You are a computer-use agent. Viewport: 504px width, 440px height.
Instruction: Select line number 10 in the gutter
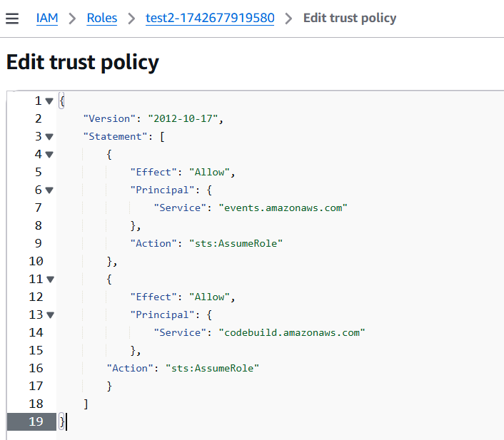tap(36, 261)
